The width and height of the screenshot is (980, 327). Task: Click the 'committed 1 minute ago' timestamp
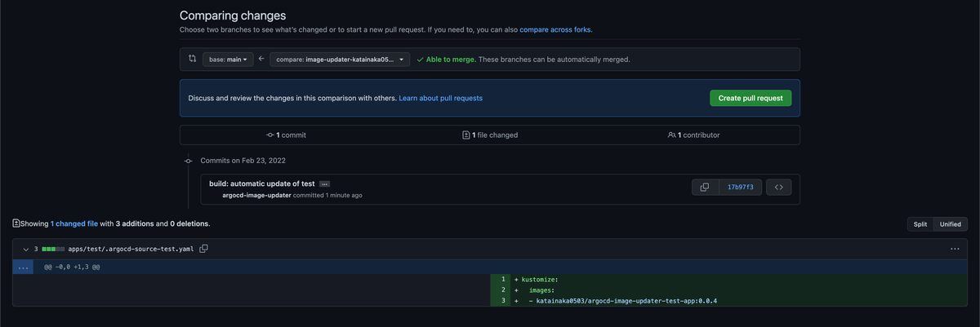point(327,196)
